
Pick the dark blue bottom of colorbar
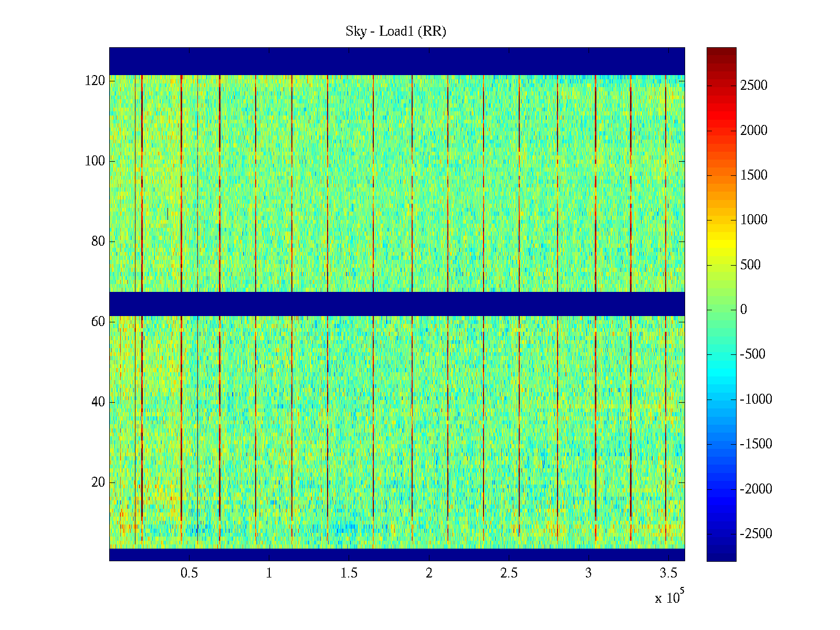721,555
